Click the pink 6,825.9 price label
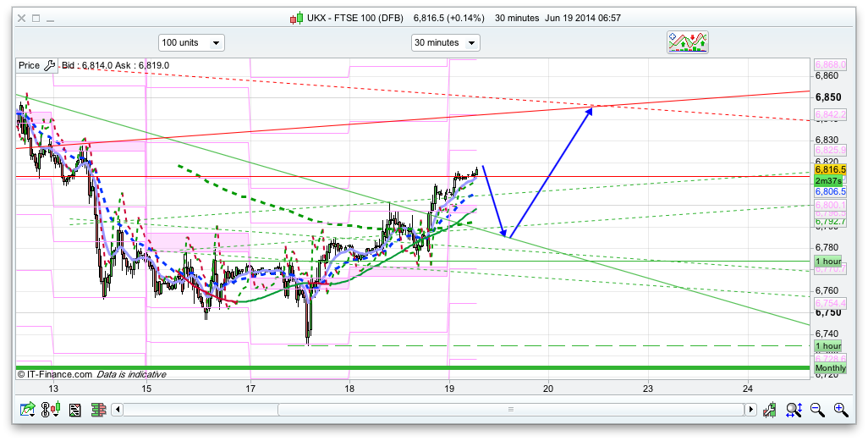Viewport: 868px width, 441px height. tap(830, 150)
